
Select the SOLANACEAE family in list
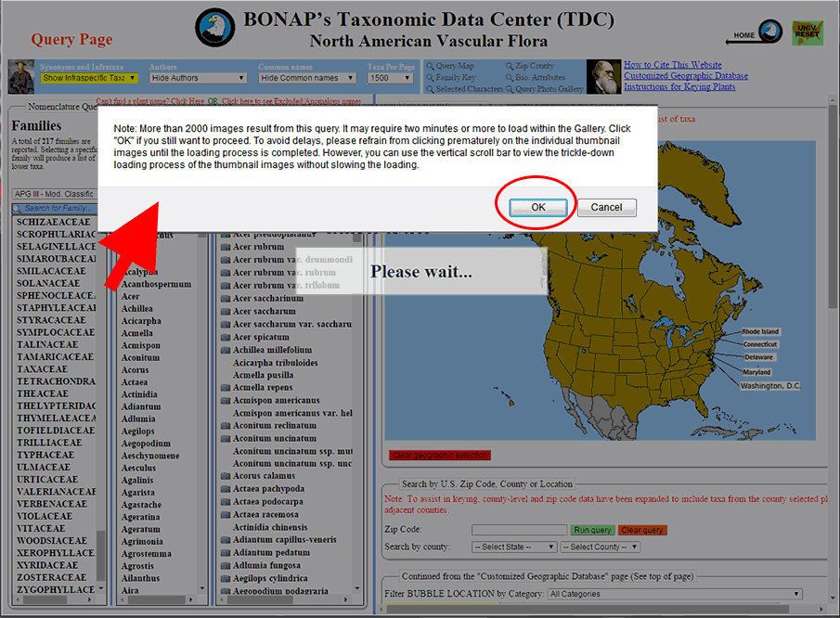[x=50, y=283]
